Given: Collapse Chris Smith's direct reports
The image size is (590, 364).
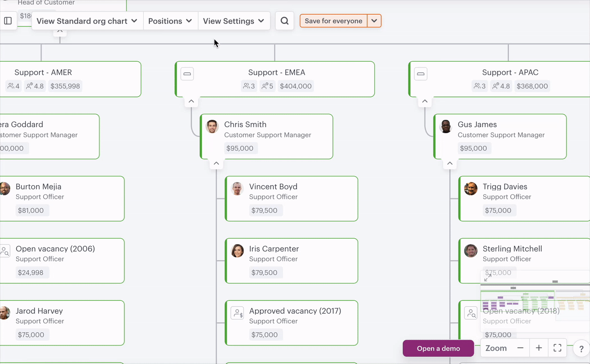Looking at the screenshot, I should click(x=216, y=164).
